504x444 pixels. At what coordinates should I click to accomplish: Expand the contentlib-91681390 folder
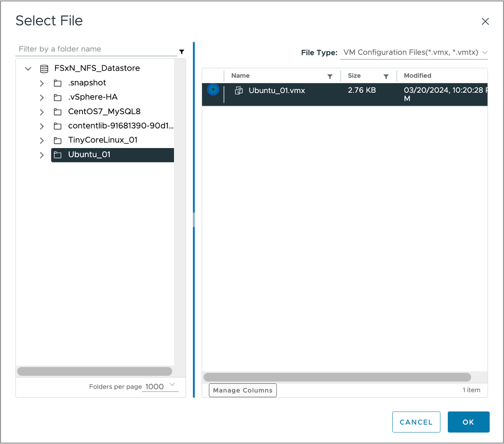(41, 126)
